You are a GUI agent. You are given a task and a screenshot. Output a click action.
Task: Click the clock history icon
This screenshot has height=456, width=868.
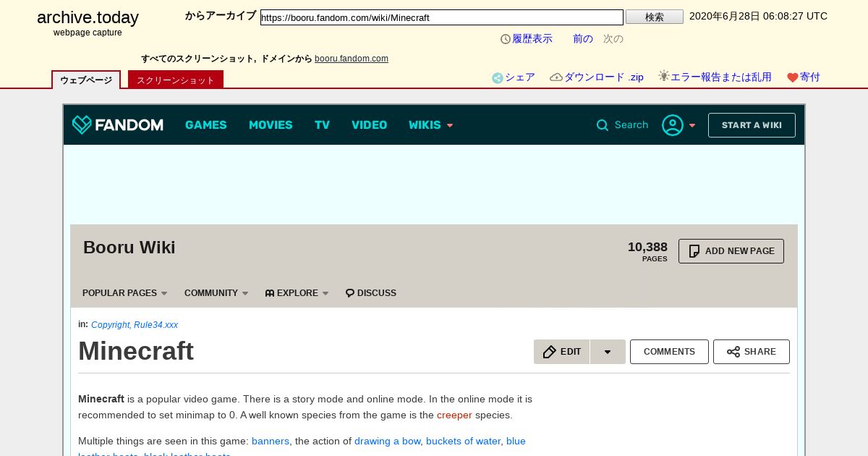(x=506, y=39)
